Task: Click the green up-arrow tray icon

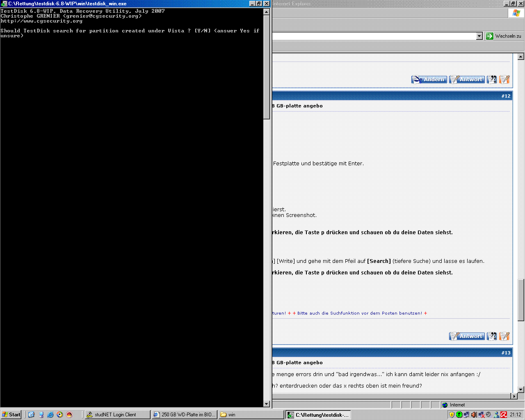Action: click(459, 415)
